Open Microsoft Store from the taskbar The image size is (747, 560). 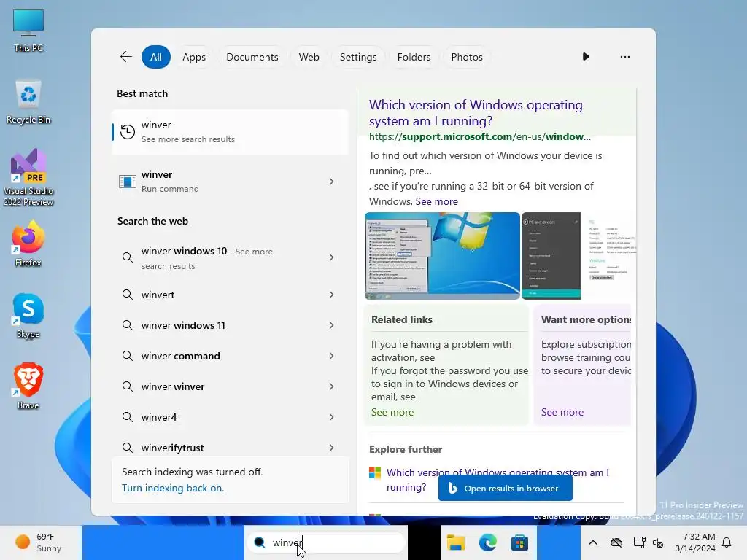coord(519,542)
